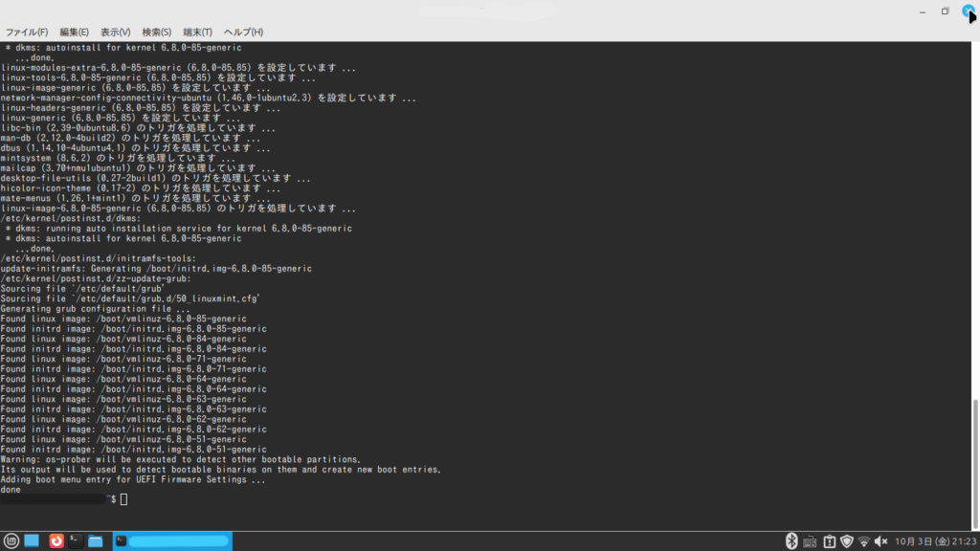Open the 端末(T) menu
The image size is (980, 551).
(x=198, y=33)
